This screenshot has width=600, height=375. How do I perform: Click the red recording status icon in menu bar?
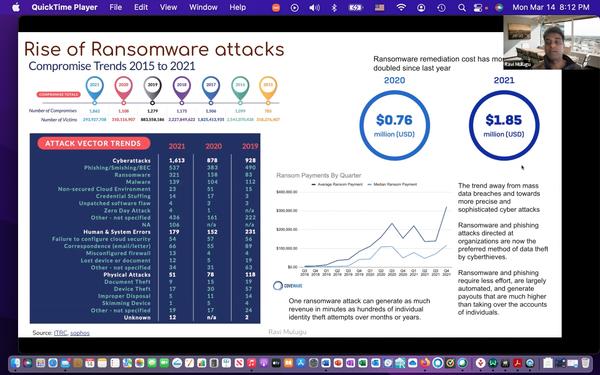point(276,8)
